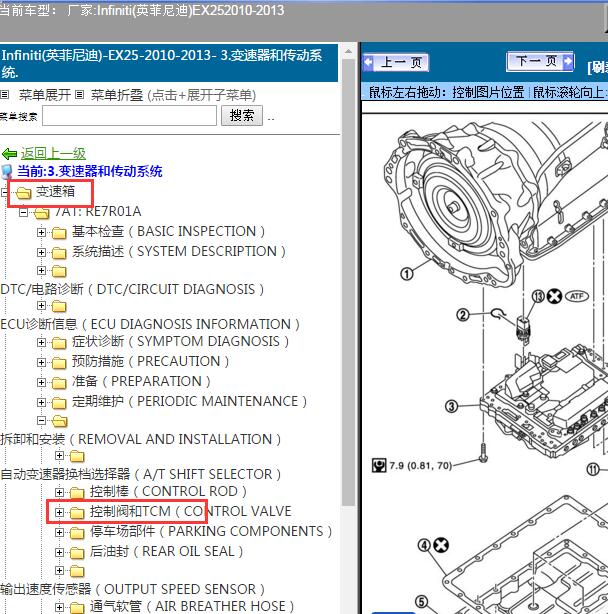Click the 菜单展开 expand-all icon

tap(4, 94)
